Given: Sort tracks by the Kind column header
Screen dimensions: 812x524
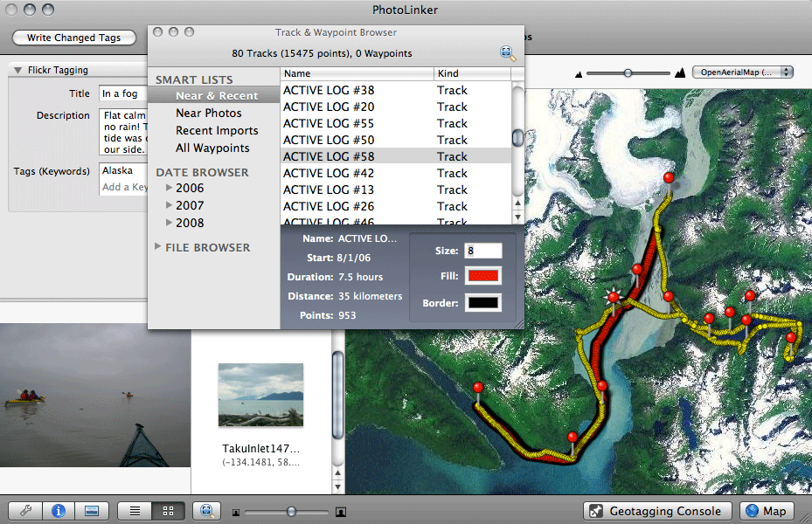Looking at the screenshot, I should (472, 73).
